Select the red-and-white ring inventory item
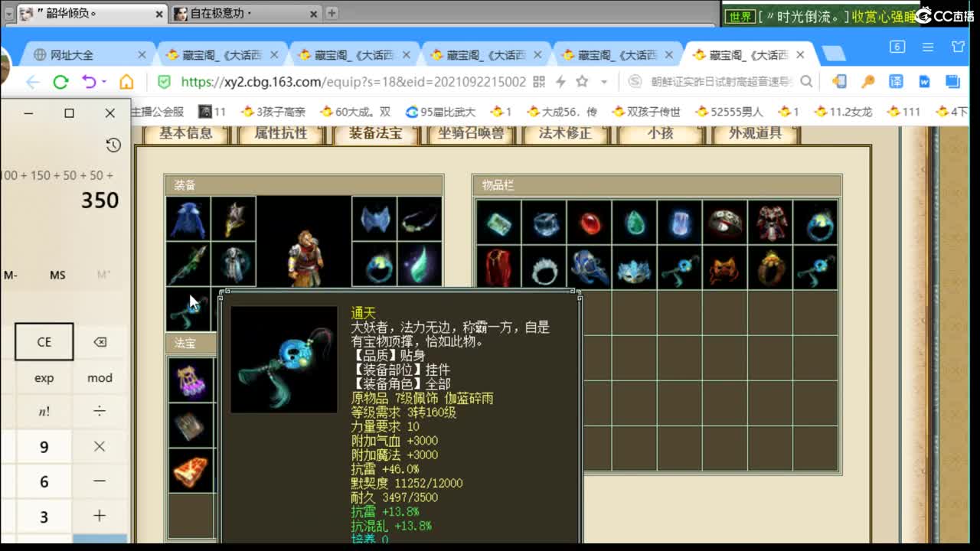The image size is (980, 551). (x=724, y=223)
